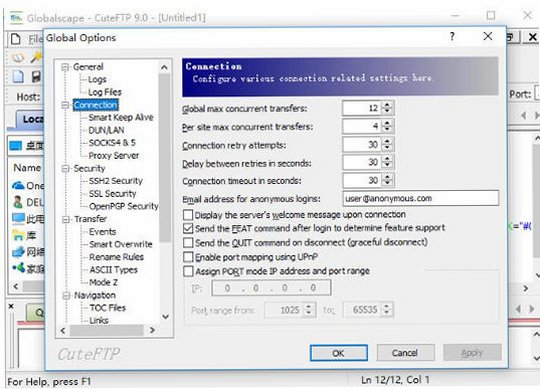The height and width of the screenshot is (389, 540).
Task: Click the Cancel button
Action: 405,353
